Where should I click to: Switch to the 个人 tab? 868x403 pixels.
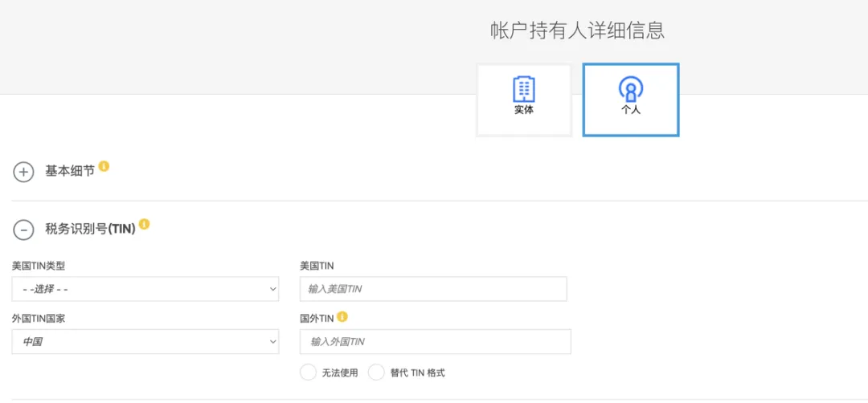[x=631, y=100]
